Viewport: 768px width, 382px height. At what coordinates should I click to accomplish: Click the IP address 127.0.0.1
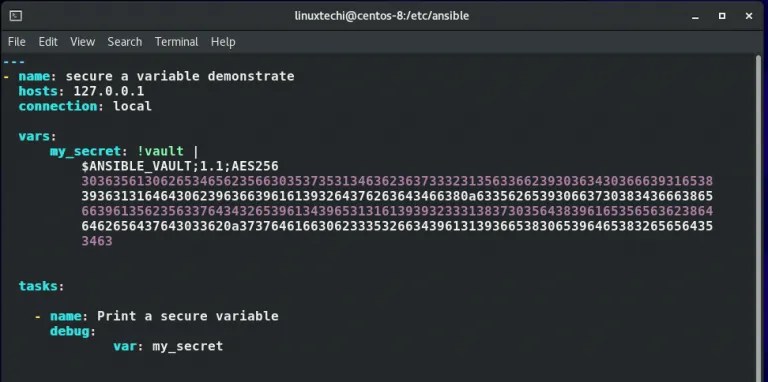109,92
